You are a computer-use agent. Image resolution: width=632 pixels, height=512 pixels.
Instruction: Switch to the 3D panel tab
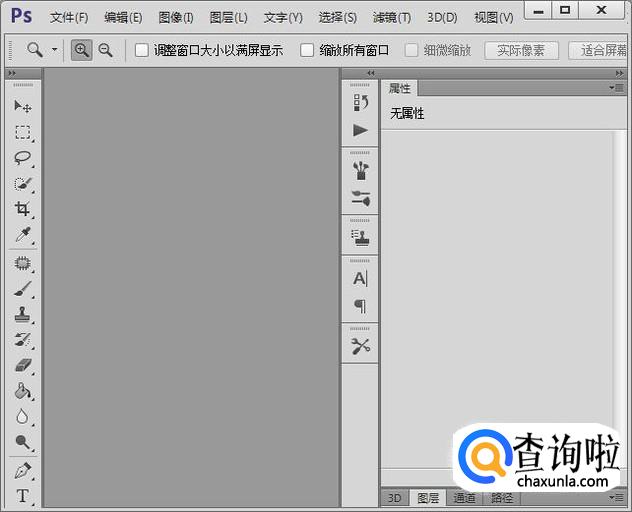click(395, 498)
